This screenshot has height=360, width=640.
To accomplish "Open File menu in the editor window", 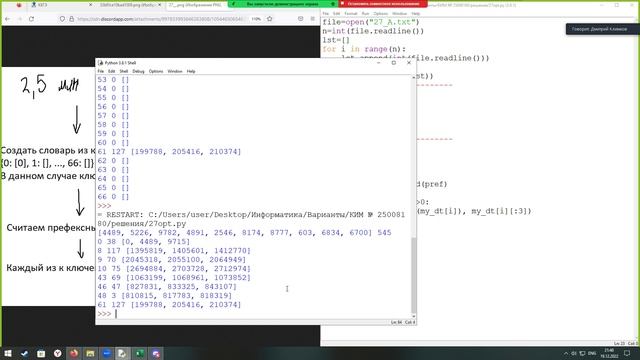I will point(326,13).
